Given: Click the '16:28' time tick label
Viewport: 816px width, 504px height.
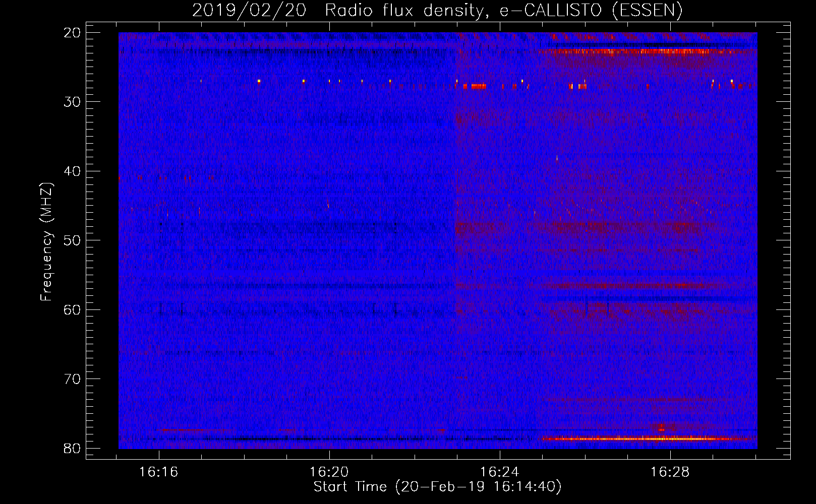Looking at the screenshot, I should 670,472.
